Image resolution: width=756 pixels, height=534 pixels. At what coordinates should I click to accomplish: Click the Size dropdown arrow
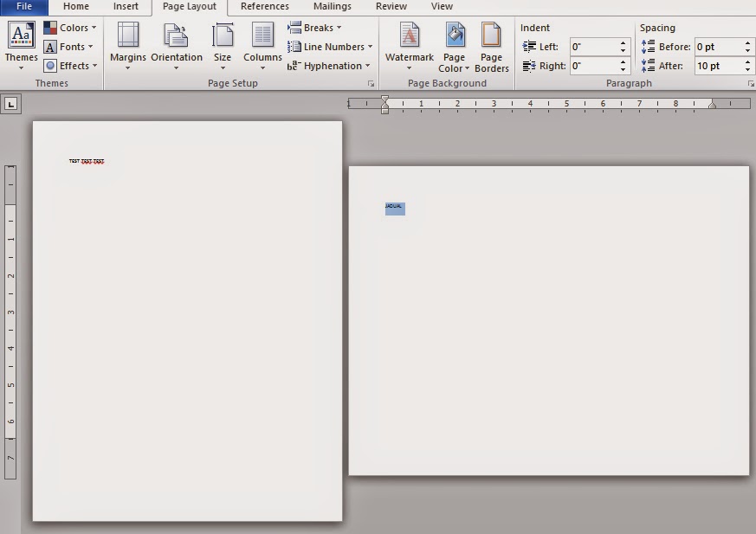tap(223, 68)
